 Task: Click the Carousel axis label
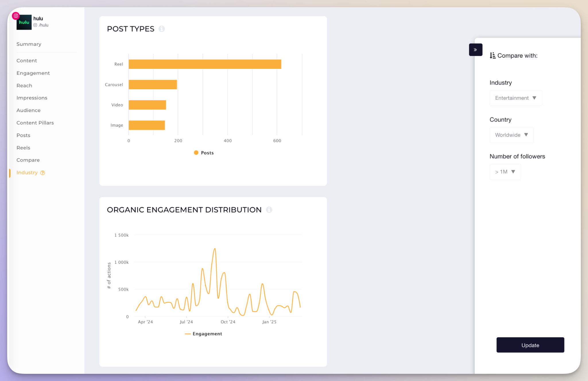114,84
